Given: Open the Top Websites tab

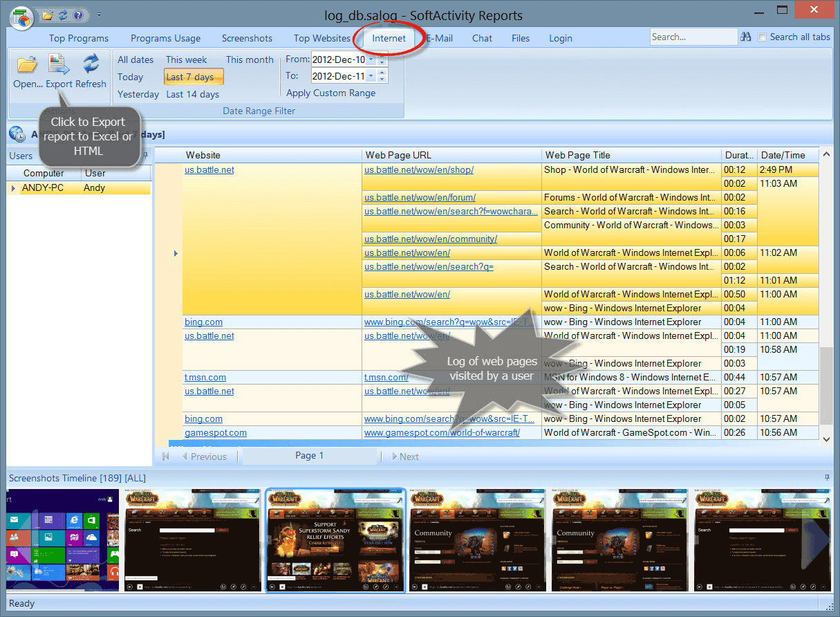Looking at the screenshot, I should pyautogui.click(x=321, y=38).
